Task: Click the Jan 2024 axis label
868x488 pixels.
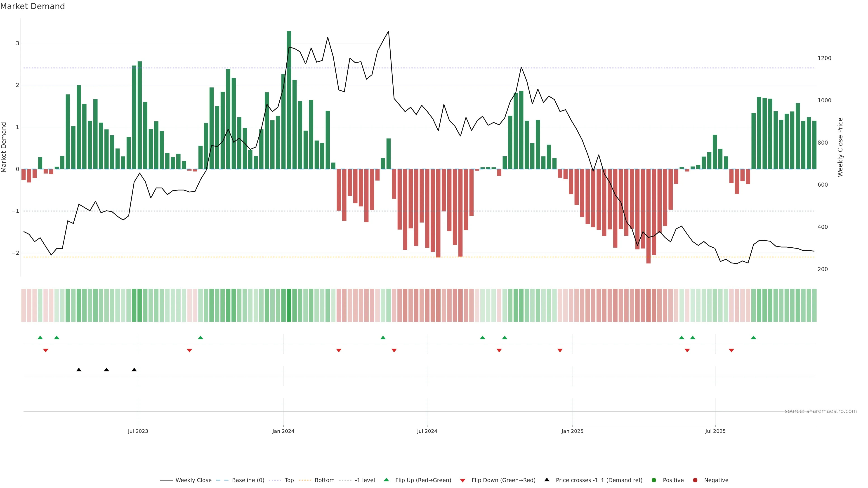Action: point(283,431)
